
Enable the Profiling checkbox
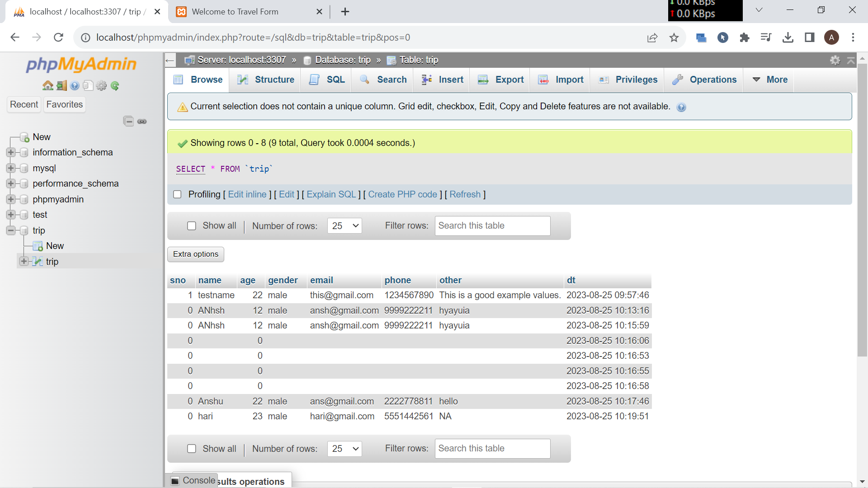pos(177,194)
